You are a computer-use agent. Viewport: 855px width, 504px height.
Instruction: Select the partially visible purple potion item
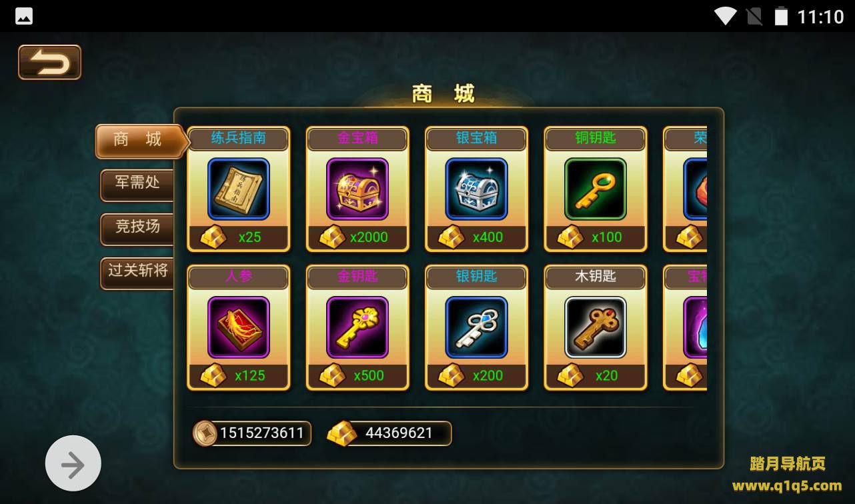pos(696,327)
